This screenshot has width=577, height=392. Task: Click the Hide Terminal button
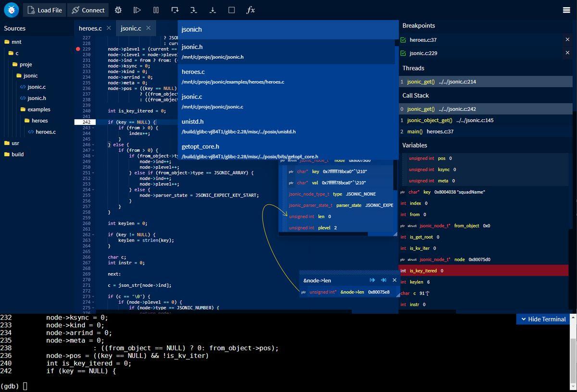[x=542, y=319]
